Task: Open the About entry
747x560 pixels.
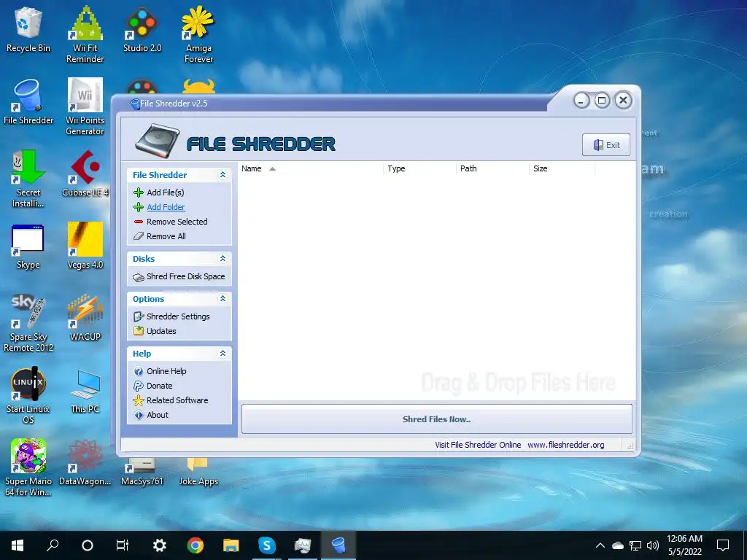Action: coord(158,415)
